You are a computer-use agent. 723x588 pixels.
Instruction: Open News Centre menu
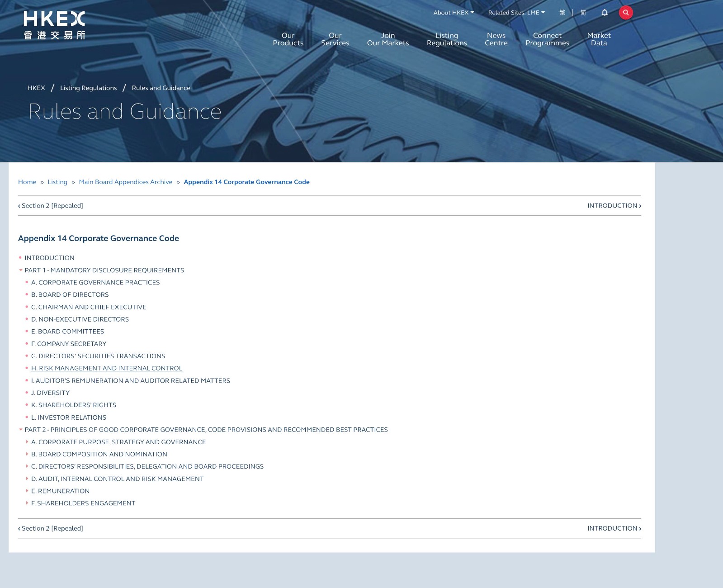[496, 39]
